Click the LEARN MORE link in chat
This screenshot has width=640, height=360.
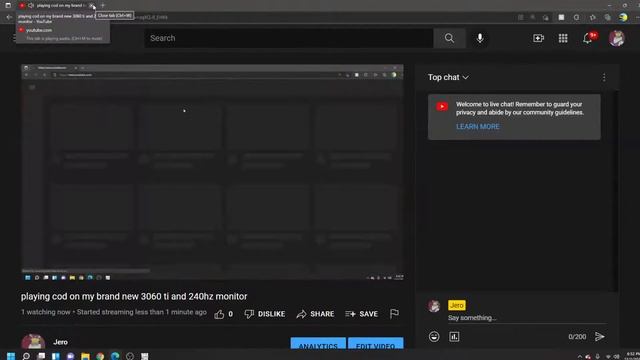(478, 127)
